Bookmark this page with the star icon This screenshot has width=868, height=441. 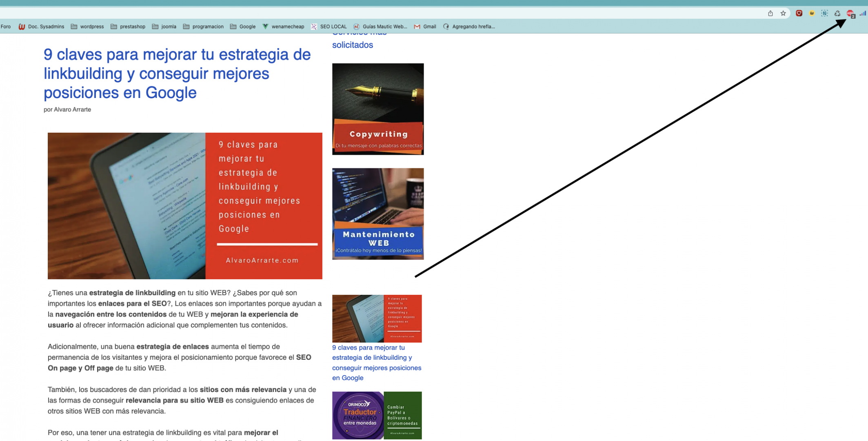(783, 13)
